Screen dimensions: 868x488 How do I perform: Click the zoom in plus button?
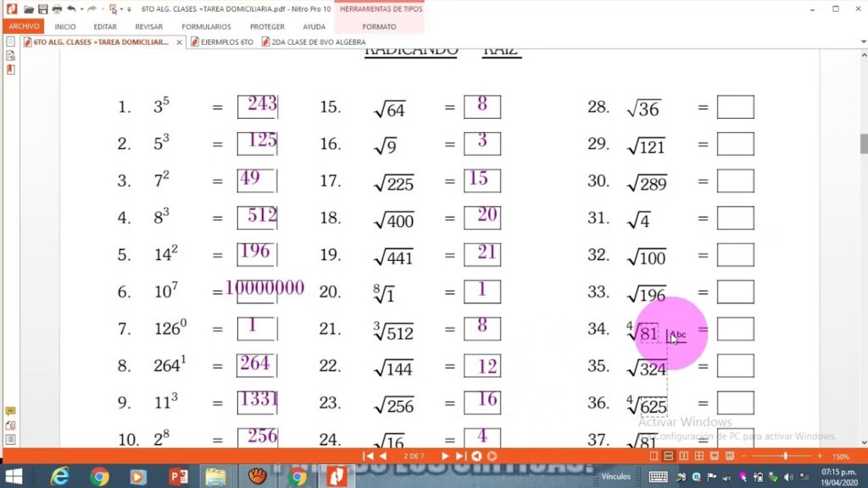[819, 456]
